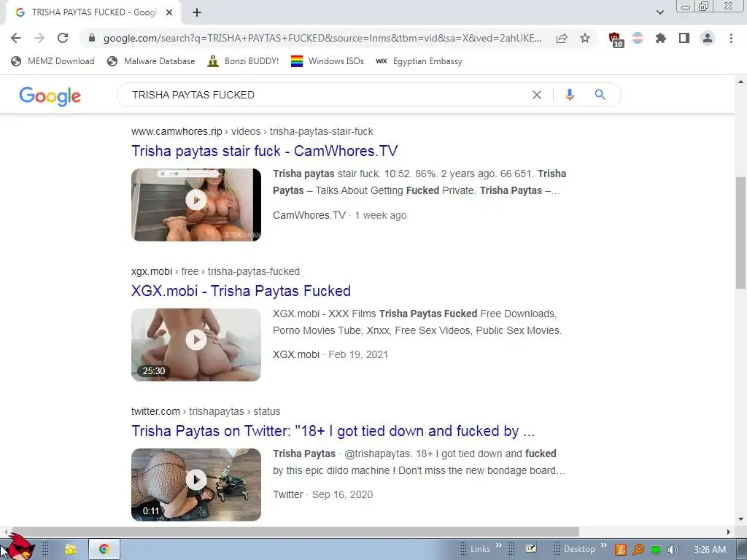Open the folder icon on the taskbar

click(x=71, y=550)
